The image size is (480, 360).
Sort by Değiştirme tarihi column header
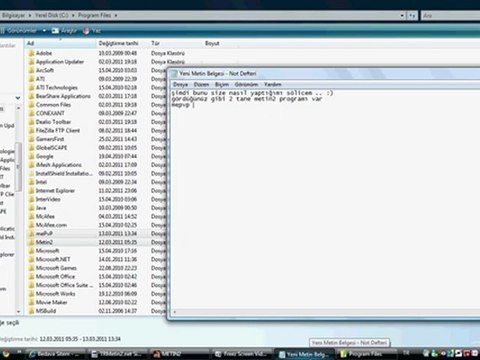[x=118, y=43]
